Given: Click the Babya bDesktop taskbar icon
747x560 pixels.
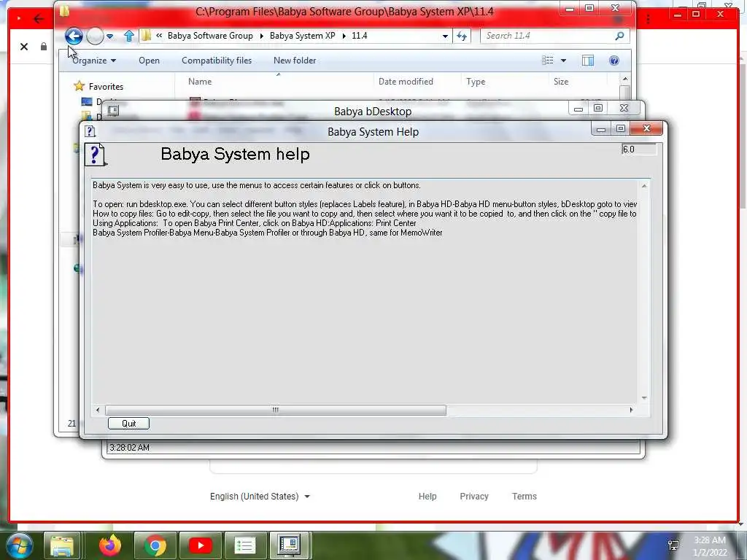Looking at the screenshot, I should [x=290, y=545].
